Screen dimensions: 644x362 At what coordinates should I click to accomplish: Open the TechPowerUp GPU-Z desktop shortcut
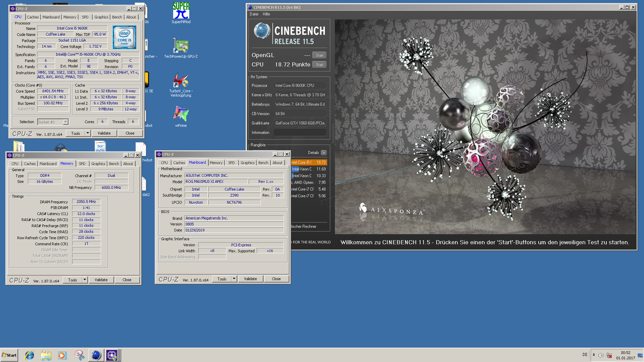coord(181,48)
